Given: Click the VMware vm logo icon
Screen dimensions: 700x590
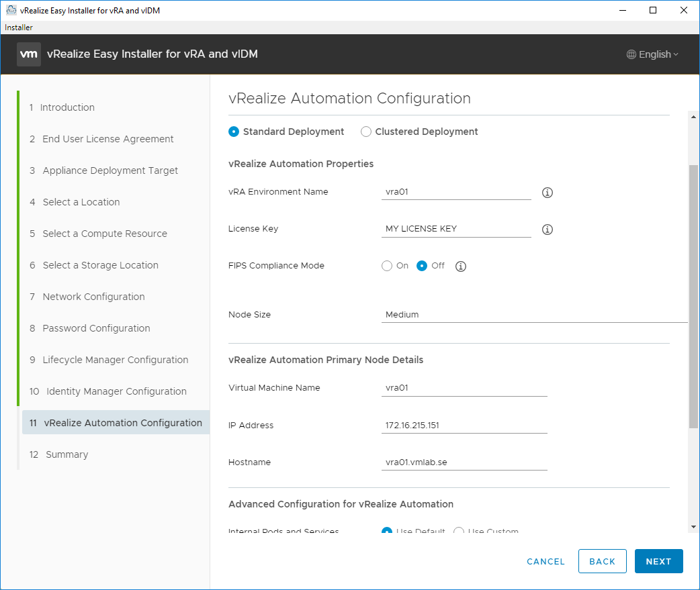Looking at the screenshot, I should pyautogui.click(x=29, y=54).
